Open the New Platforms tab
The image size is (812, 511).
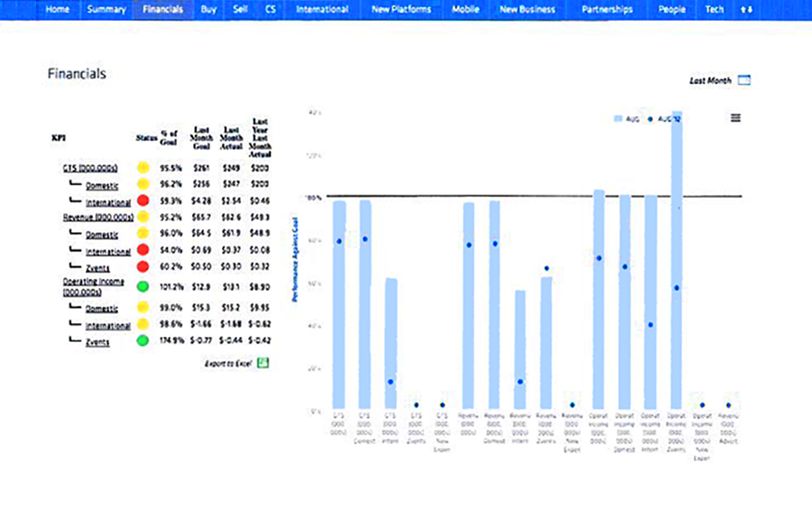point(401,9)
